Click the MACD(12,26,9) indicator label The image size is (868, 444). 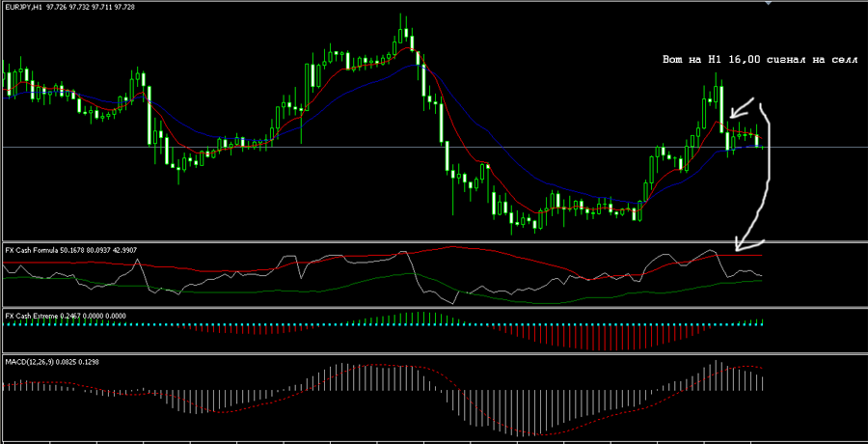click(53, 361)
